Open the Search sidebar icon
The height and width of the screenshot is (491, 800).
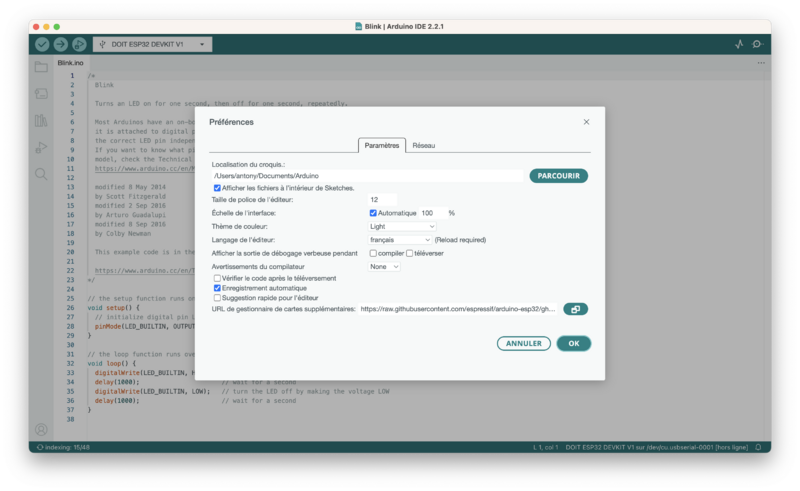[x=41, y=174]
